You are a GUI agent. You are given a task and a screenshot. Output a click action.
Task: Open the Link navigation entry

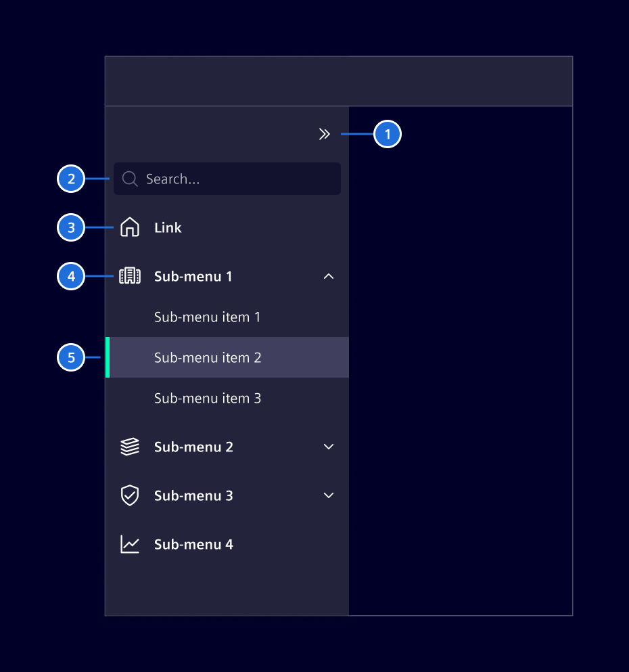pyautogui.click(x=168, y=227)
